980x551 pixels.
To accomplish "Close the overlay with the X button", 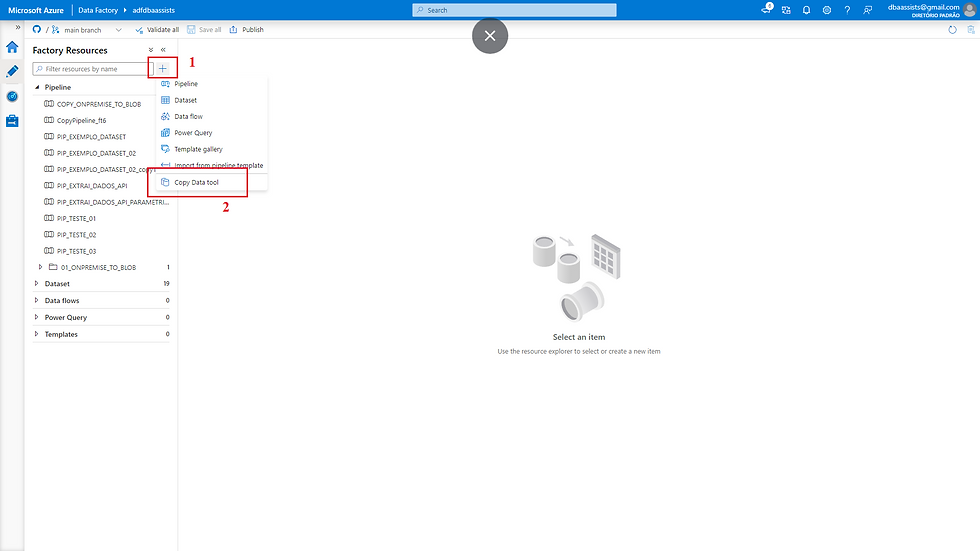I will [490, 36].
